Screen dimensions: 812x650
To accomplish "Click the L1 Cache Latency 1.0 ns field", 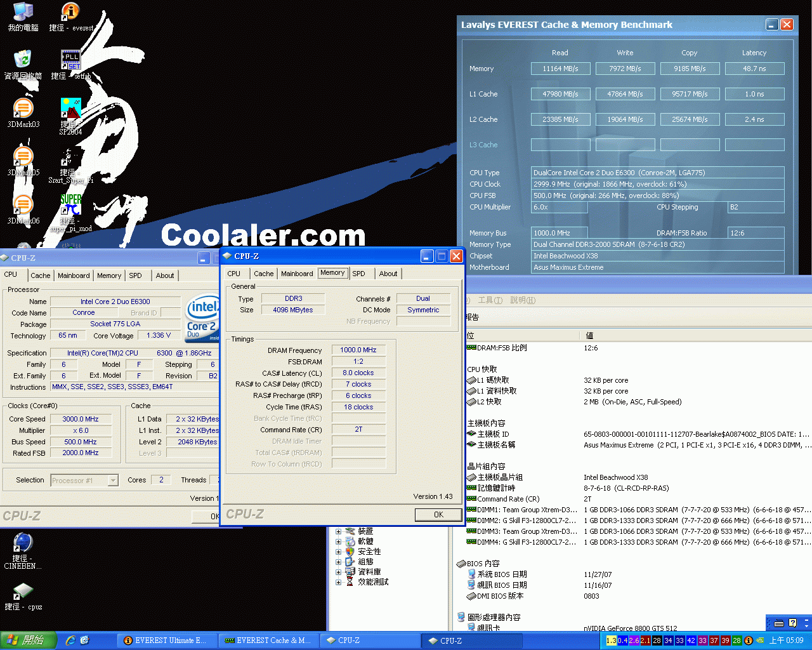I will (755, 94).
